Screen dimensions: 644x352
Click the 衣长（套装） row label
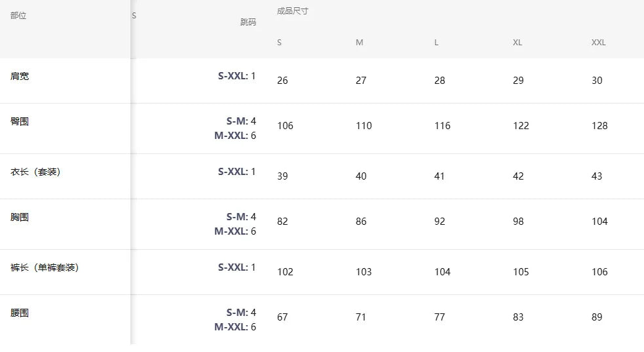[x=35, y=172]
